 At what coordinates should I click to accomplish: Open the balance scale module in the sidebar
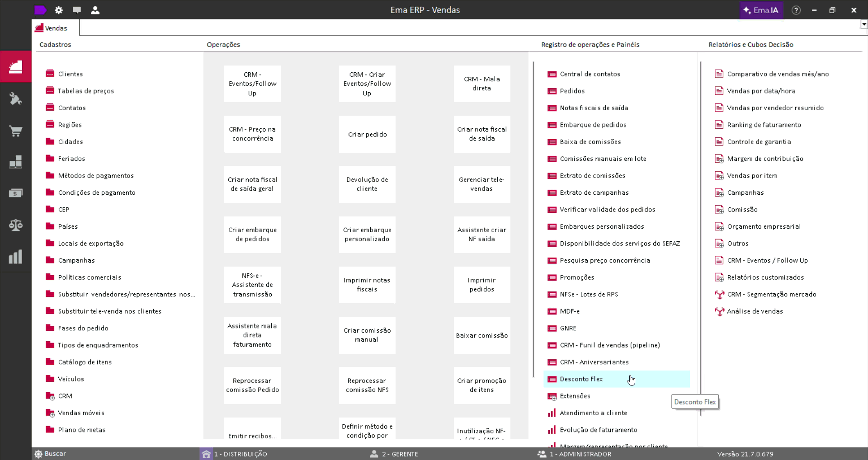(x=16, y=225)
